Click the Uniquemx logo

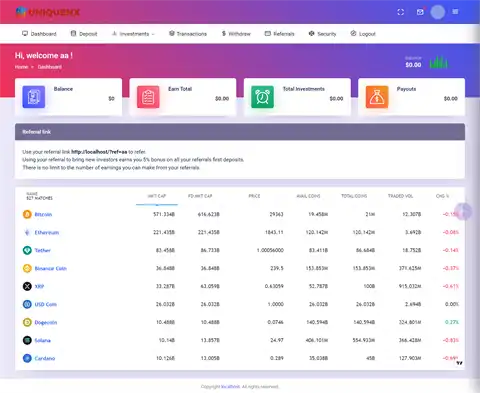coord(48,12)
